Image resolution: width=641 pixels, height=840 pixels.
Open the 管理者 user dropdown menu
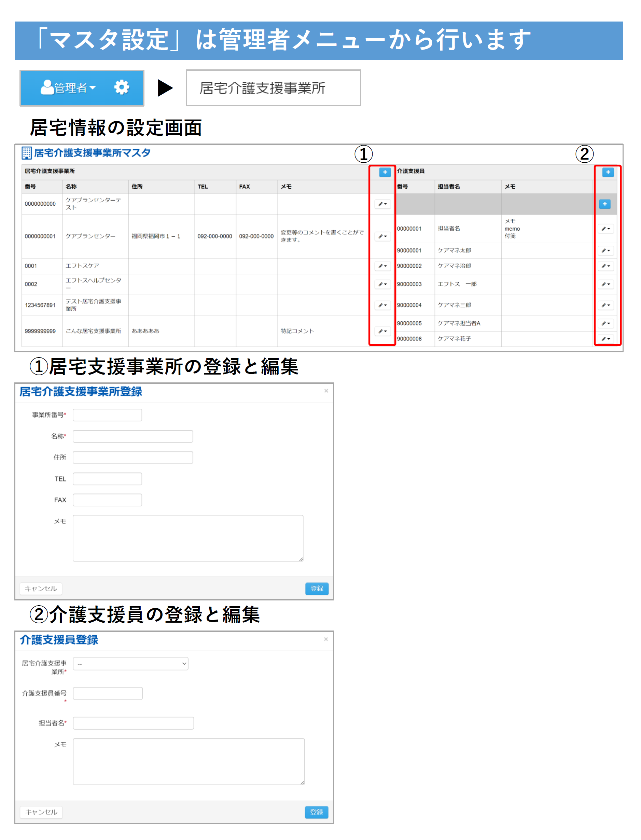[x=69, y=88]
